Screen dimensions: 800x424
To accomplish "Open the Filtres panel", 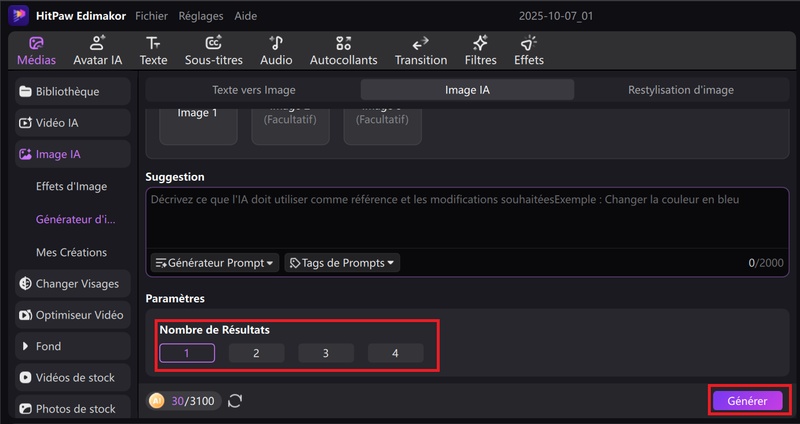I will [x=480, y=51].
